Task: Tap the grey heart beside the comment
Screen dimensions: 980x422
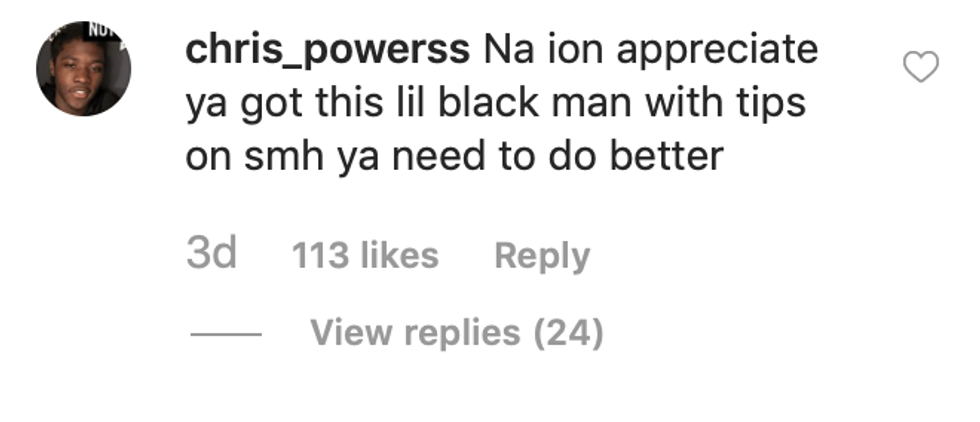Action: coord(921,67)
